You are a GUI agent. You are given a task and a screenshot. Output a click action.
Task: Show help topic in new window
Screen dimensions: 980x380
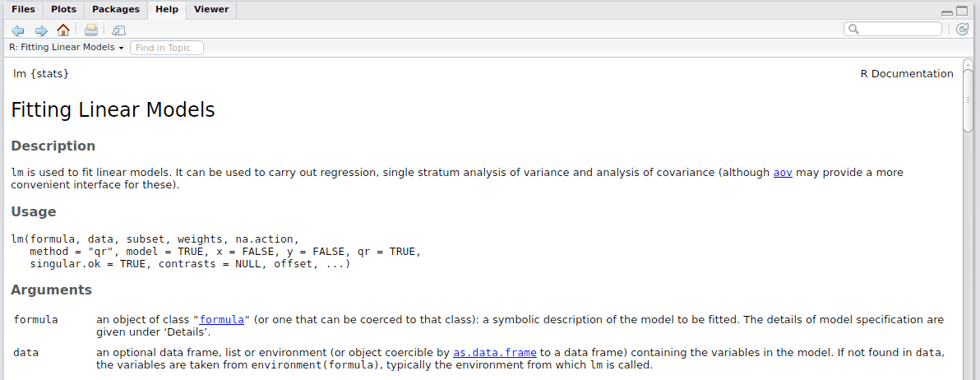[119, 30]
